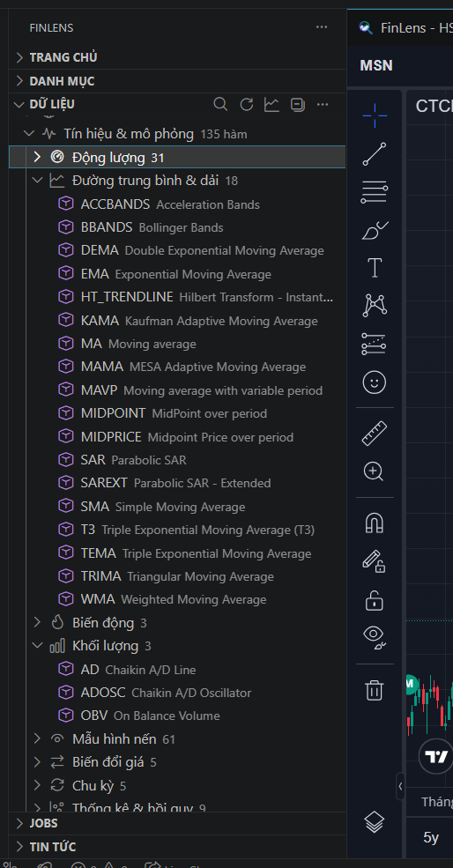Expand the TRANG CHỦ section
Image resolution: width=453 pixels, height=868 pixels.
click(177, 57)
